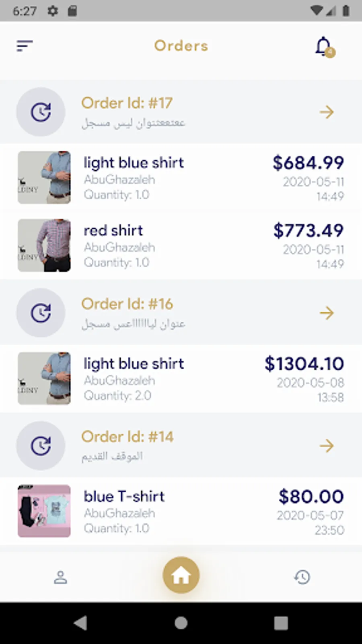
Task: Open notifications bell icon
Action: (324, 47)
